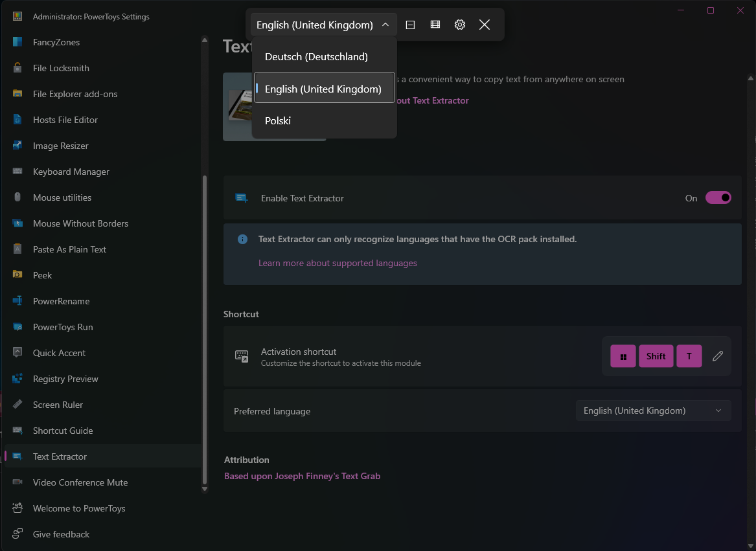
Task: Click the T key in activation shortcut
Action: [689, 356]
